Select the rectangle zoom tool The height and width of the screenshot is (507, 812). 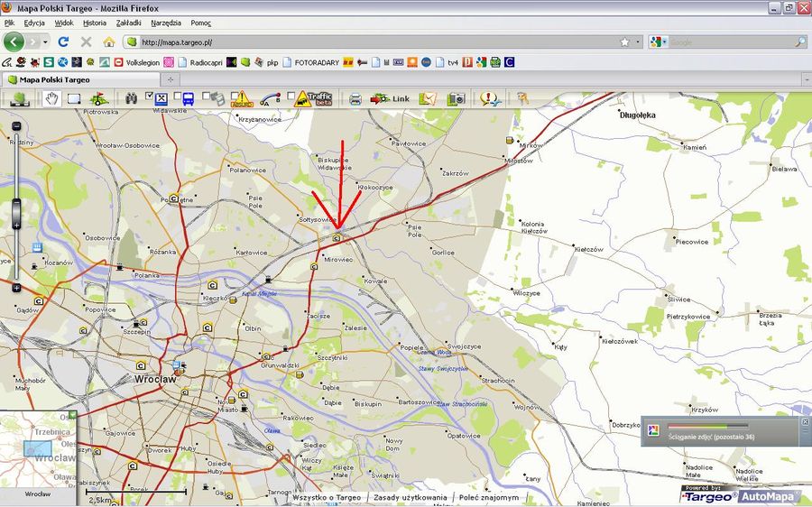tap(74, 99)
